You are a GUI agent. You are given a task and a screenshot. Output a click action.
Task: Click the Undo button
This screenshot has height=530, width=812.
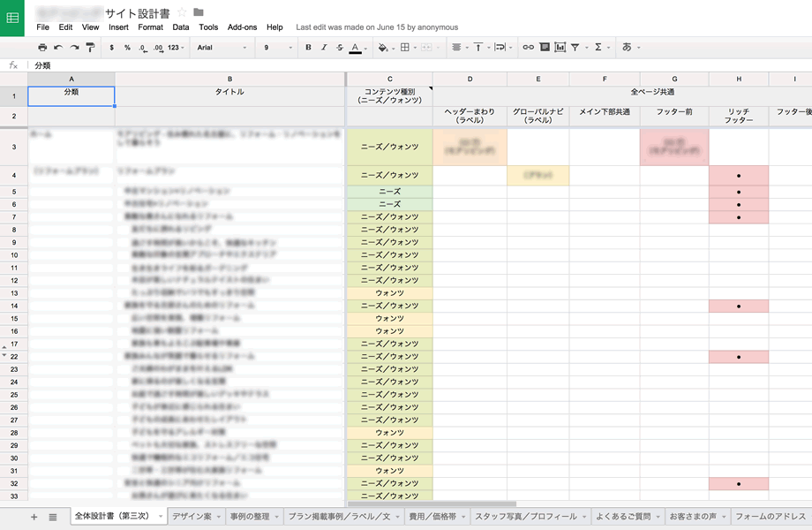click(57, 47)
